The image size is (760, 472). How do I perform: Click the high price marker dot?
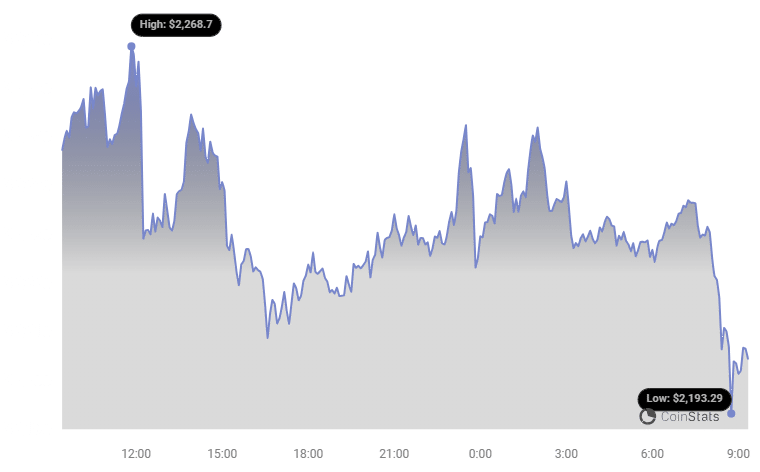tap(131, 46)
